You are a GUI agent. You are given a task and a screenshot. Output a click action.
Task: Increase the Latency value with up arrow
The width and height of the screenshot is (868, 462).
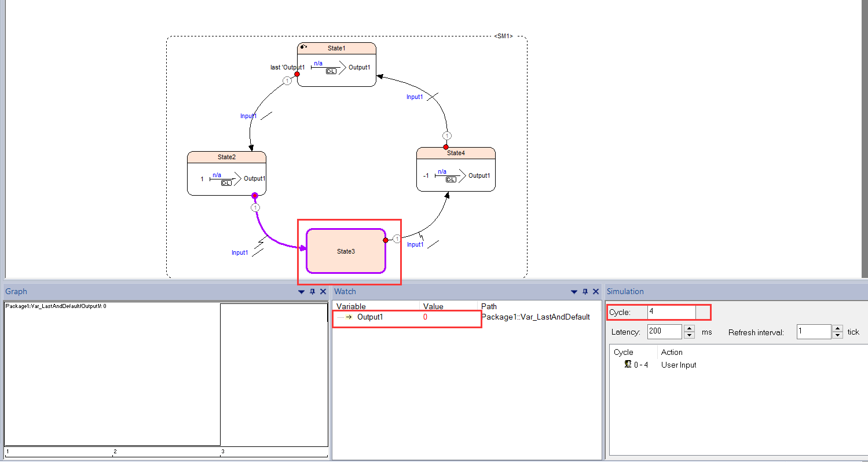click(689, 328)
